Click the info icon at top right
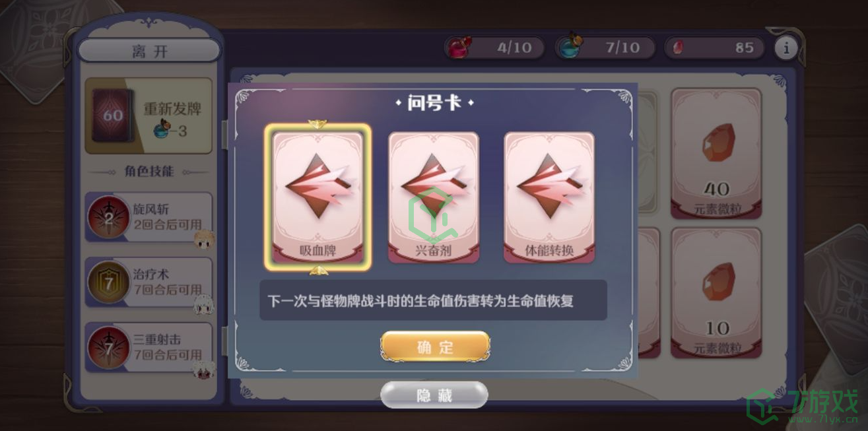The width and height of the screenshot is (868, 431). (785, 48)
